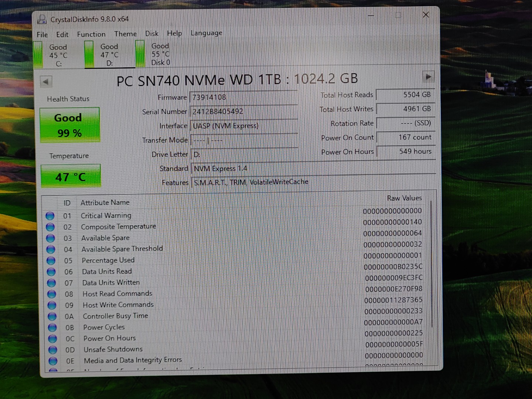
Task: Open the Disk menu
Action: (151, 33)
